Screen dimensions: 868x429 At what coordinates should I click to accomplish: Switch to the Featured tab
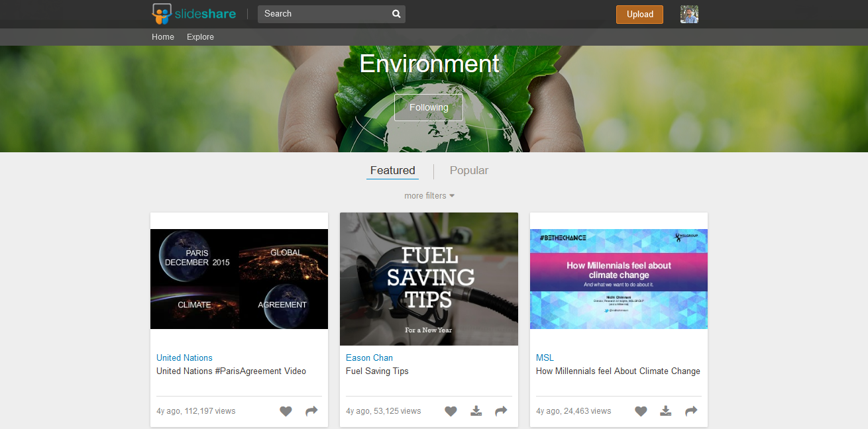coord(393,170)
